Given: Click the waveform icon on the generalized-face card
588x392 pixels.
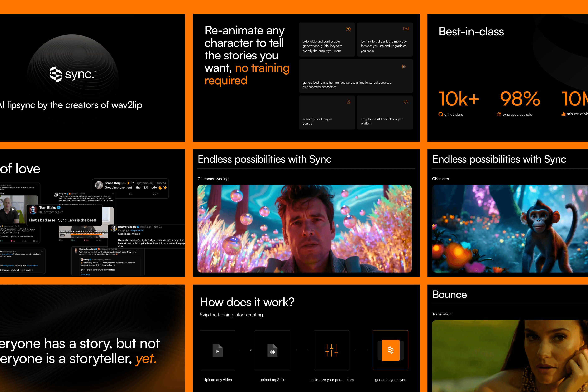Looking at the screenshot, I should pyautogui.click(x=403, y=67).
